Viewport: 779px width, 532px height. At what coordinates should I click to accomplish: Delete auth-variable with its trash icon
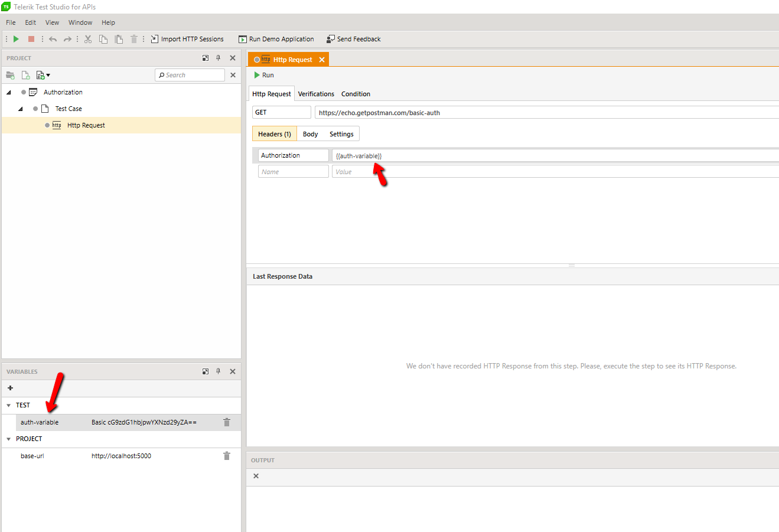click(x=227, y=422)
